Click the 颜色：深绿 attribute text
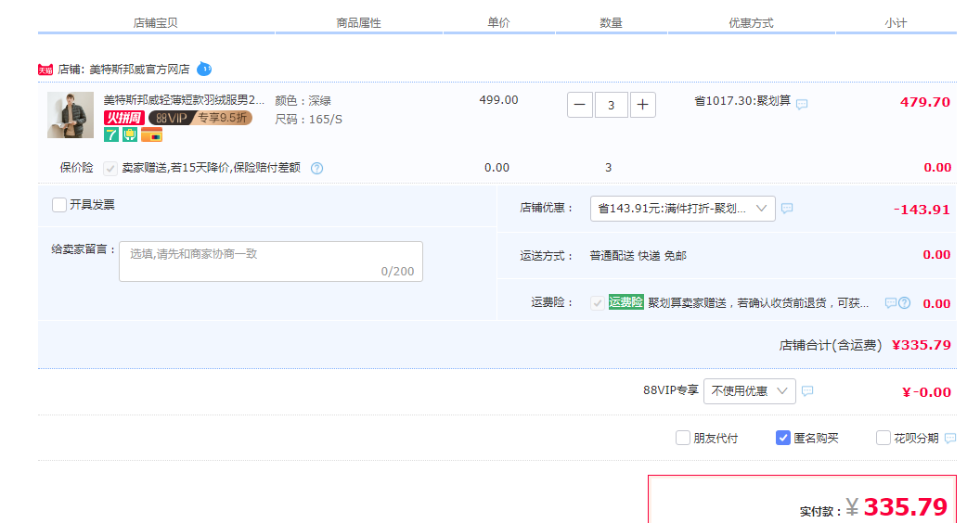The image size is (980, 523). coord(303,100)
